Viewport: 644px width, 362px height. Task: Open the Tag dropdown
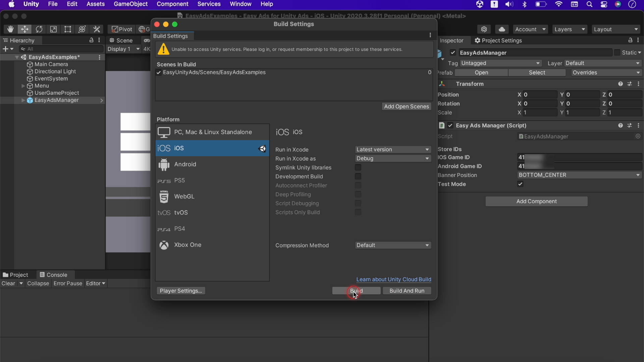pyautogui.click(x=501, y=63)
